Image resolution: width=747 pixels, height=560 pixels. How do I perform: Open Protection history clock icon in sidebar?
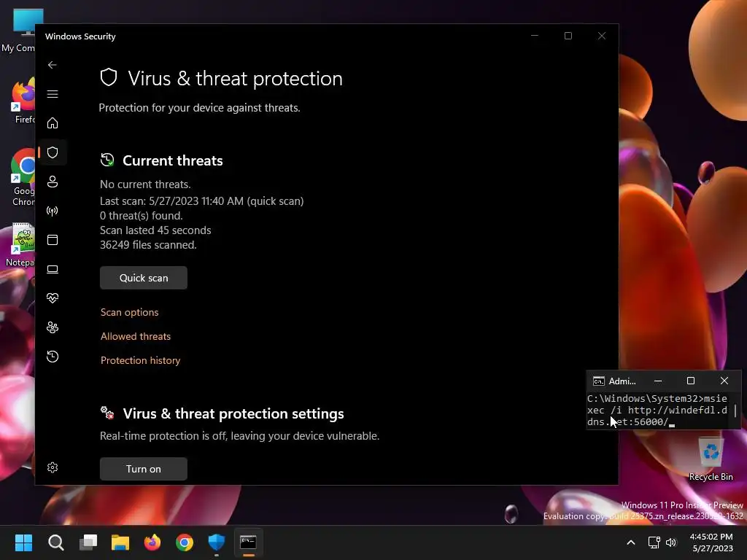53,357
